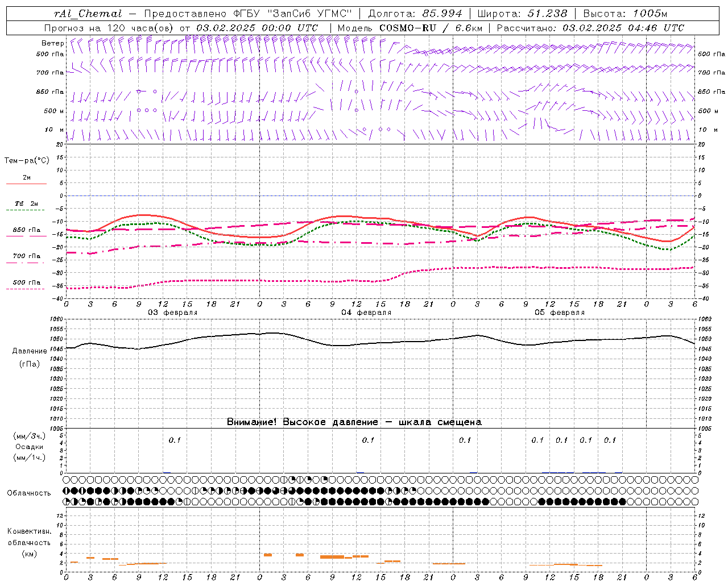
Task: Click the 0.1 precipitation value on 03 февраля
Action: [174, 440]
